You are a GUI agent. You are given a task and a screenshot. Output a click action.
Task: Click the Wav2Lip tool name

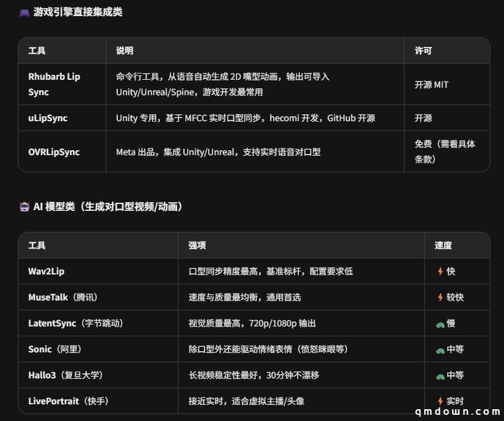tap(46, 271)
